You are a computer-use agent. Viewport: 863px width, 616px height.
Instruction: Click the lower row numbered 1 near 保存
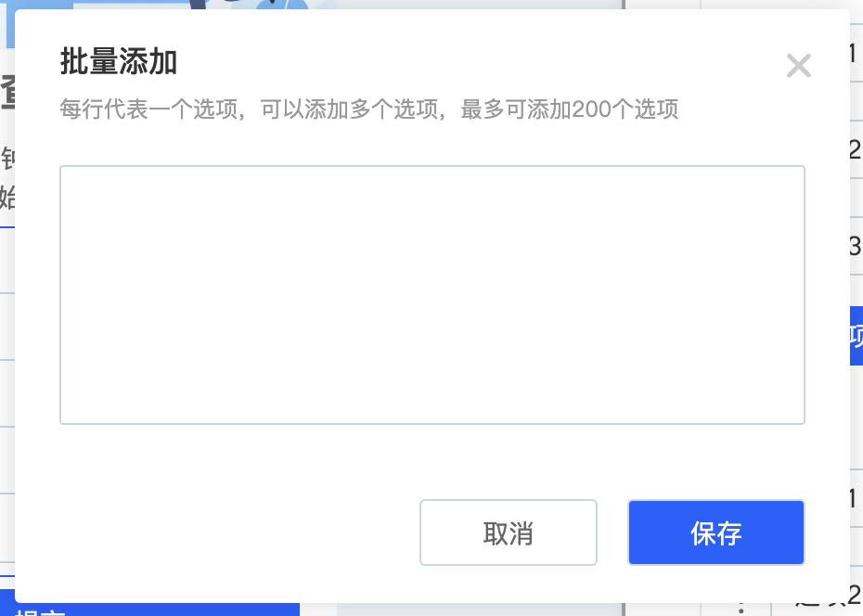tap(857, 498)
